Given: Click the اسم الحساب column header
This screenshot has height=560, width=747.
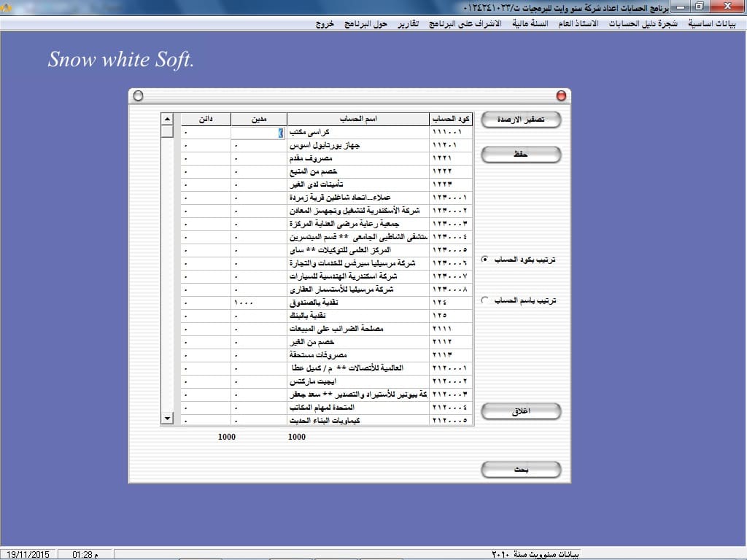Looking at the screenshot, I should (x=358, y=119).
